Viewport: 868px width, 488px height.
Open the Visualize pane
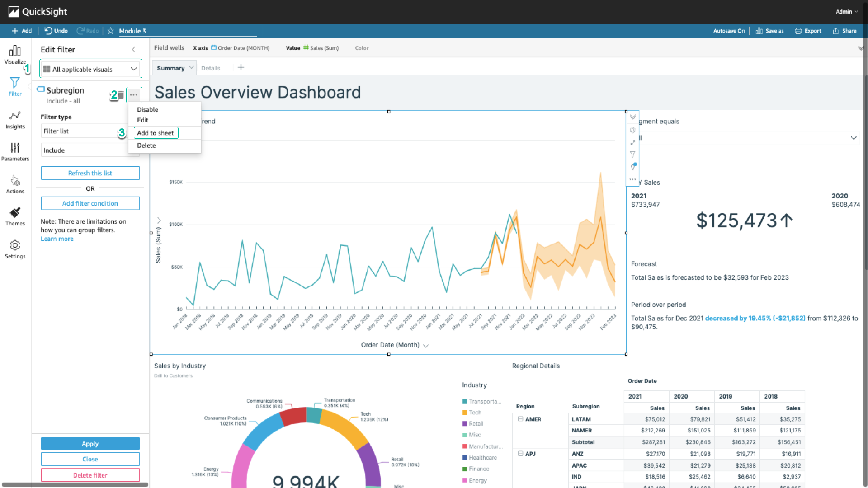pyautogui.click(x=15, y=55)
